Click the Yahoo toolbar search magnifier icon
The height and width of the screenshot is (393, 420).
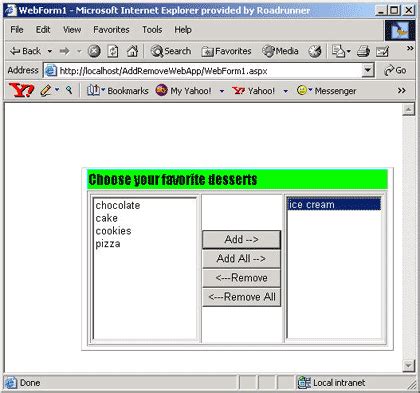[x=69, y=90]
